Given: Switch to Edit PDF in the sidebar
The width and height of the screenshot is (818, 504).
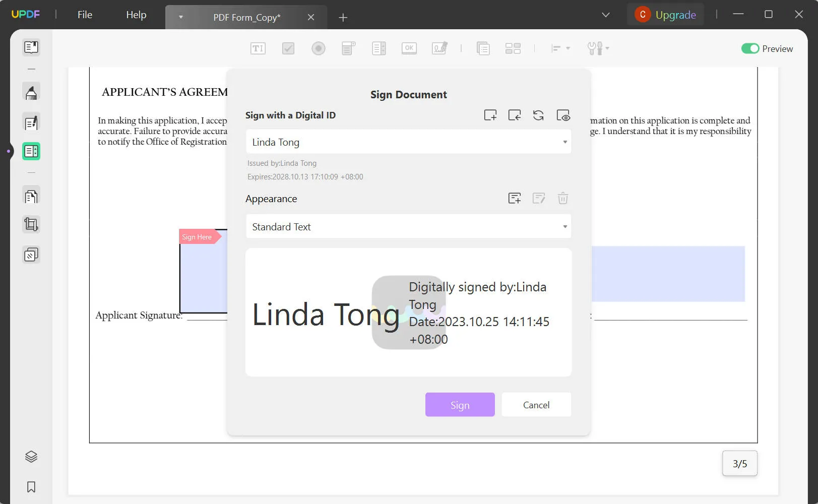Looking at the screenshot, I should (31, 122).
